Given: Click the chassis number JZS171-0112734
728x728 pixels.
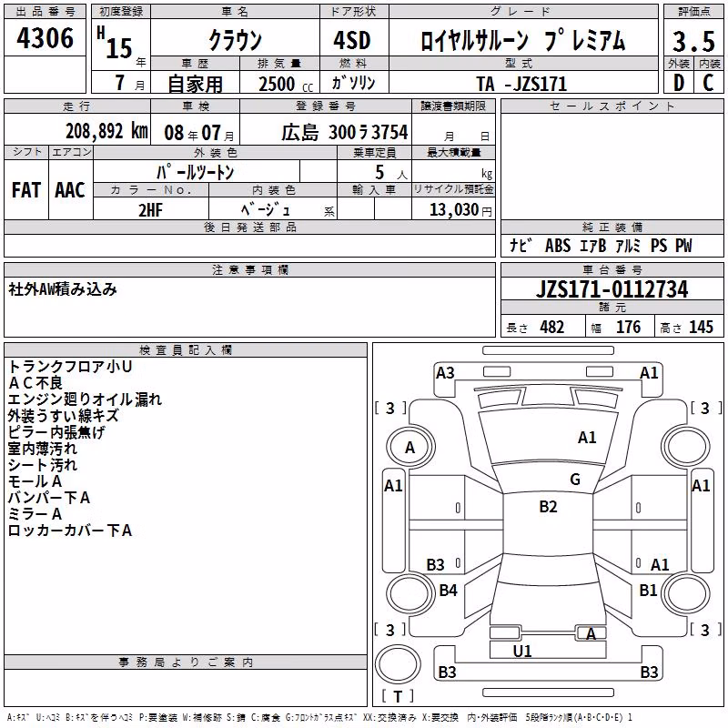Looking at the screenshot, I should (x=612, y=289).
